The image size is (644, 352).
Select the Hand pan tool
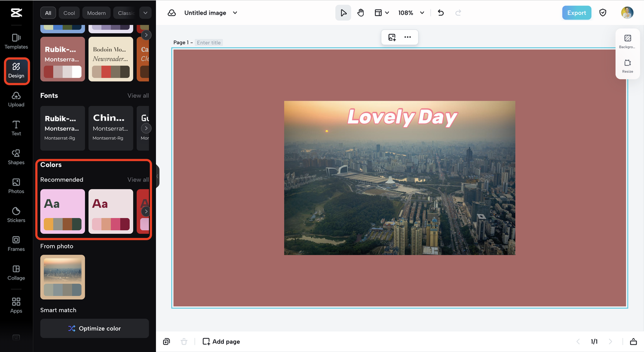360,13
